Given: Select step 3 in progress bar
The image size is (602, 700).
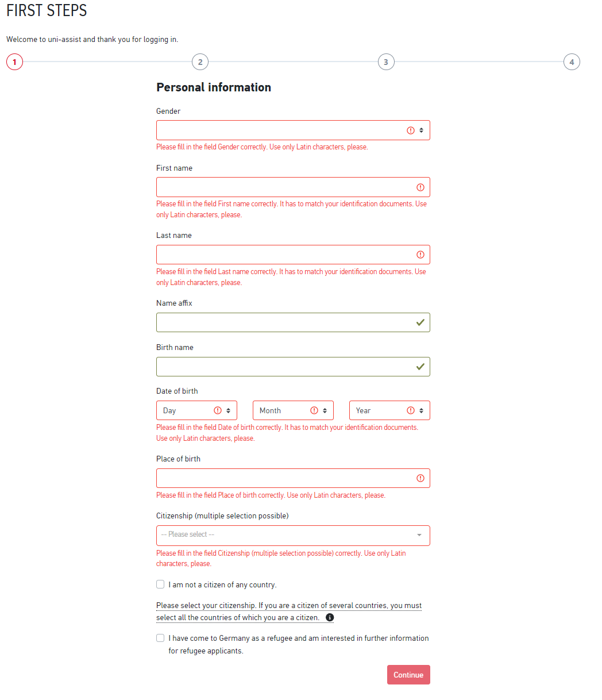Looking at the screenshot, I should coord(386,62).
